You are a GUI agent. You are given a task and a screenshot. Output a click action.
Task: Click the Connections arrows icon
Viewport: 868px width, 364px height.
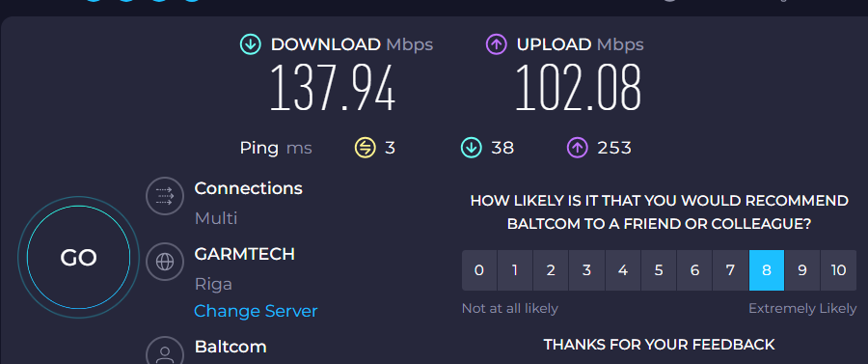[x=165, y=196]
